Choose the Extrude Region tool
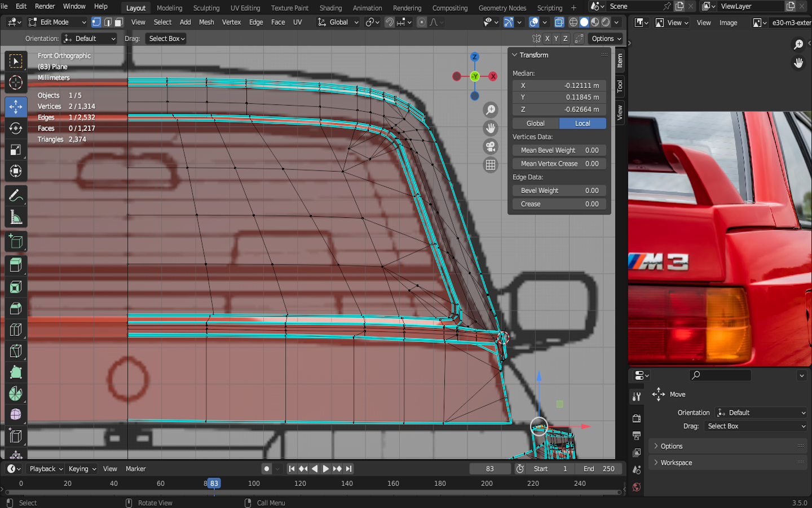The width and height of the screenshot is (812, 508). click(16, 265)
